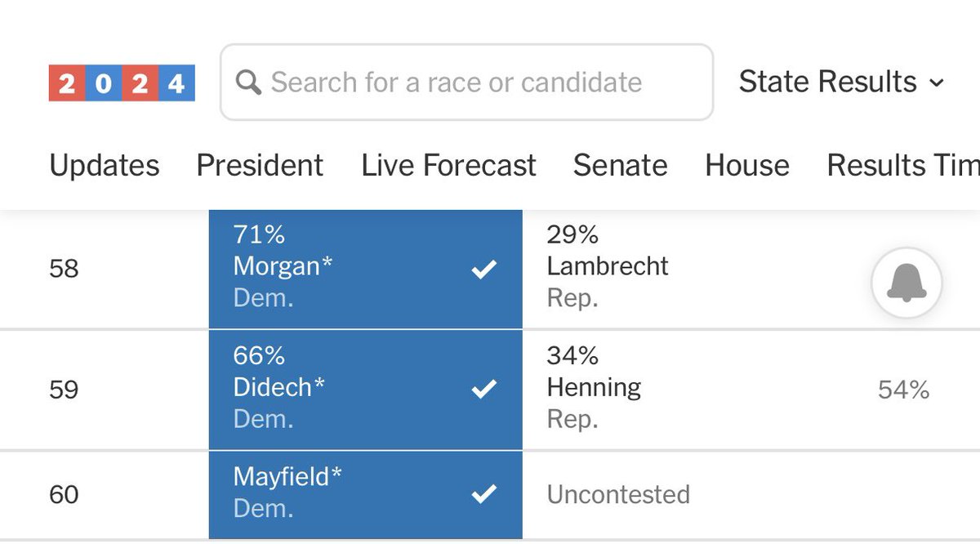Select Morgan's 71% Democratic result cell
980x544 pixels.
[365, 269]
